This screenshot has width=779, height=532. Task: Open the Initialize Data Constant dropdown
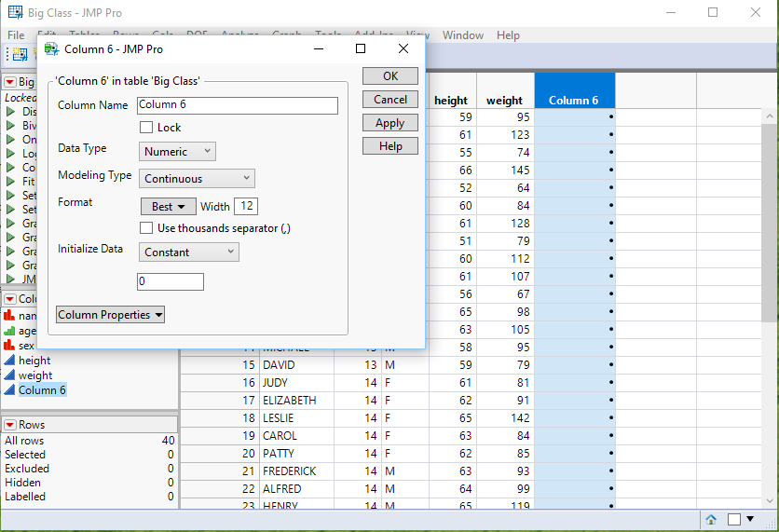[189, 252]
